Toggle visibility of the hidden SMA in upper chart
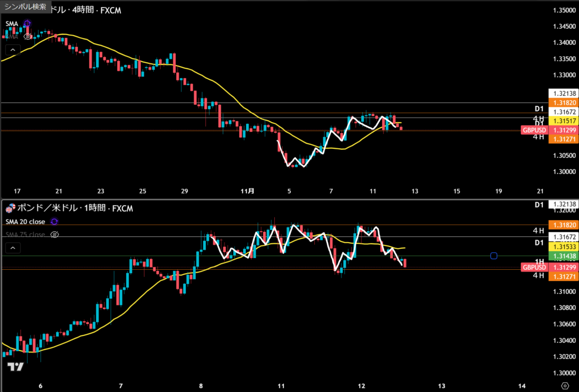 coord(27,36)
